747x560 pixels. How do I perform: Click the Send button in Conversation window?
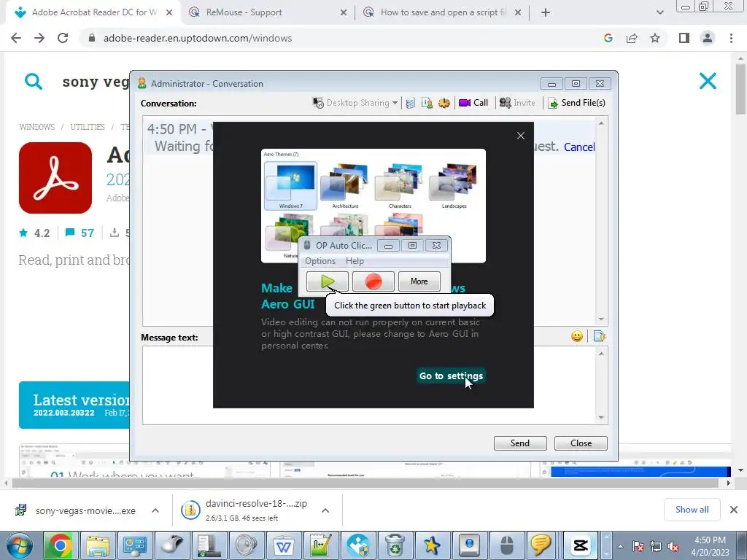click(520, 443)
